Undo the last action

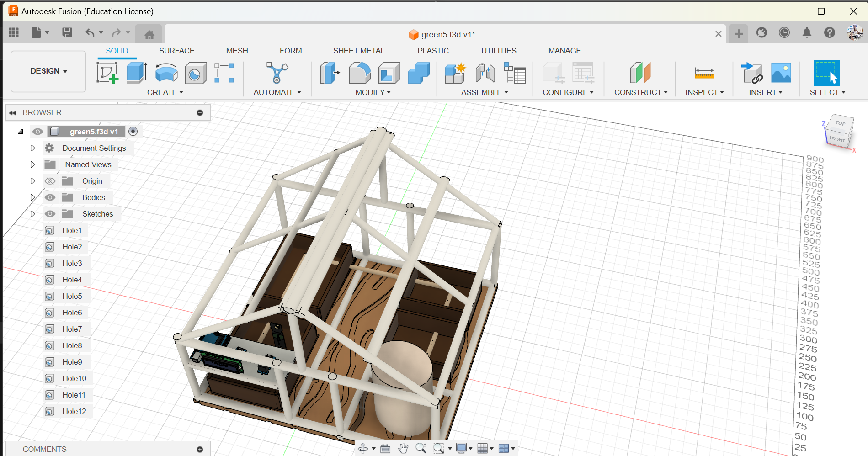(90, 32)
